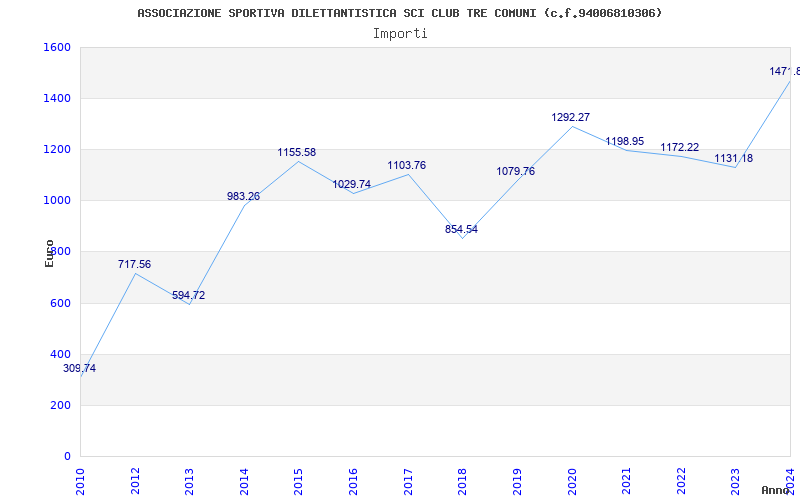Click the year 2018 axis label
Viewport: 800px width, 500px height.
click(463, 482)
